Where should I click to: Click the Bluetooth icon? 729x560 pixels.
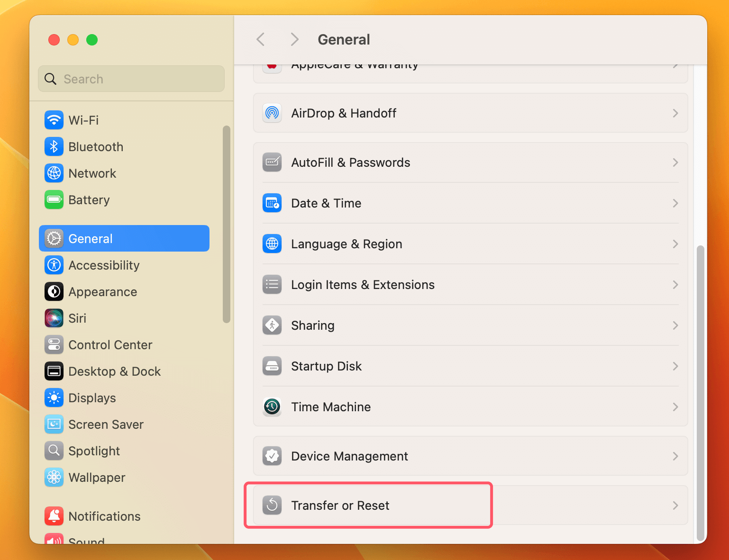pyautogui.click(x=54, y=146)
